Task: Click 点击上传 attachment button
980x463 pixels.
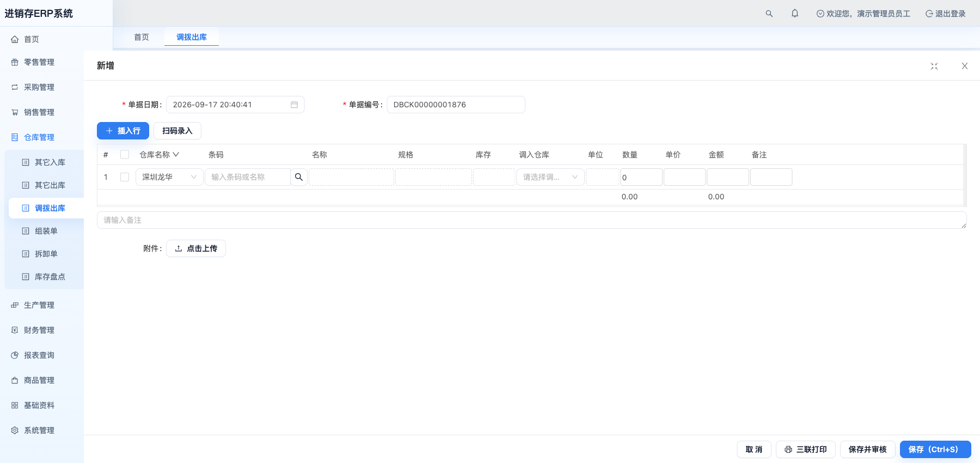Action: coord(196,248)
